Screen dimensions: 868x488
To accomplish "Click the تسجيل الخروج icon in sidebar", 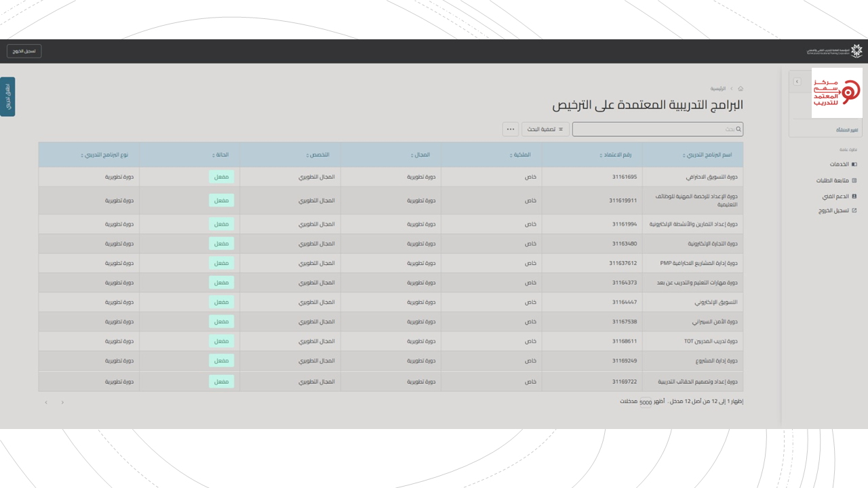I will 854,211.
